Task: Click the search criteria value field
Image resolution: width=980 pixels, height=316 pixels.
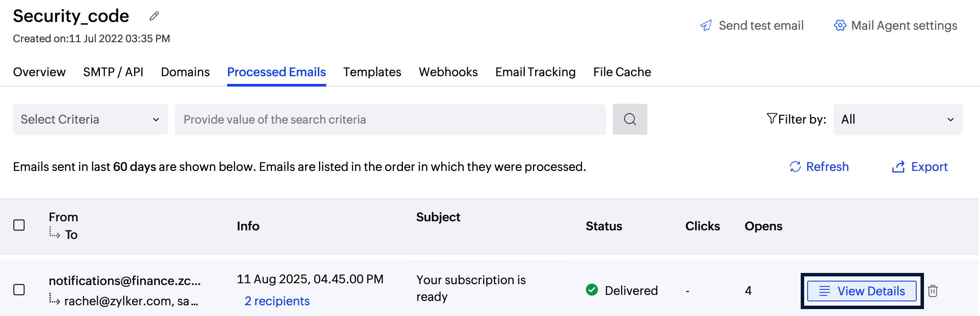Action: (x=390, y=119)
